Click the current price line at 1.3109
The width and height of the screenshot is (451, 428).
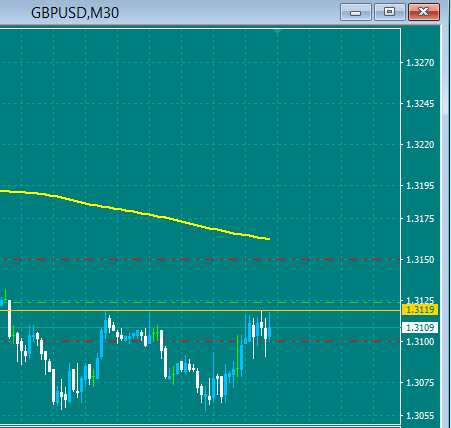pyautogui.click(x=200, y=328)
